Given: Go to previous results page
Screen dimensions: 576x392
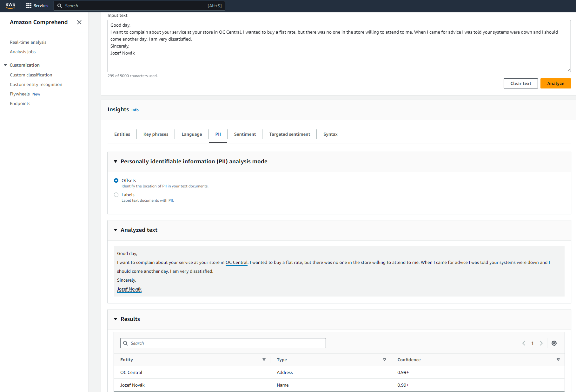Looking at the screenshot, I should tap(524, 343).
